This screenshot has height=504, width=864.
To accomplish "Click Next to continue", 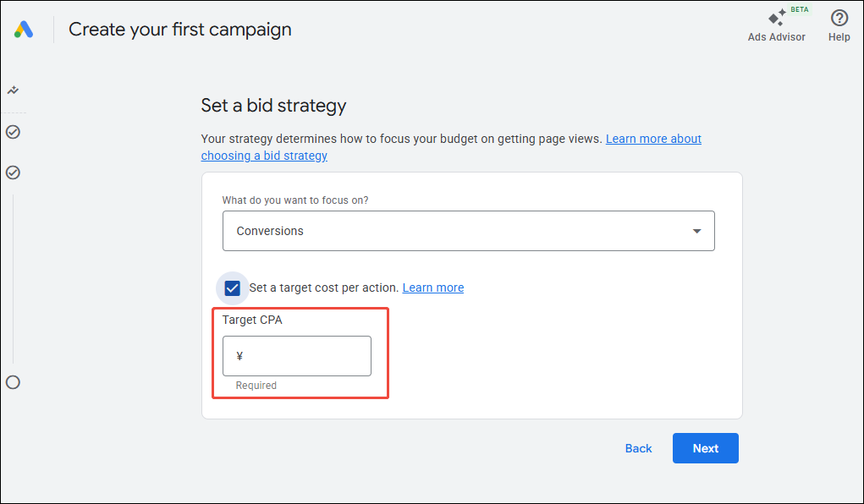I will click(705, 448).
